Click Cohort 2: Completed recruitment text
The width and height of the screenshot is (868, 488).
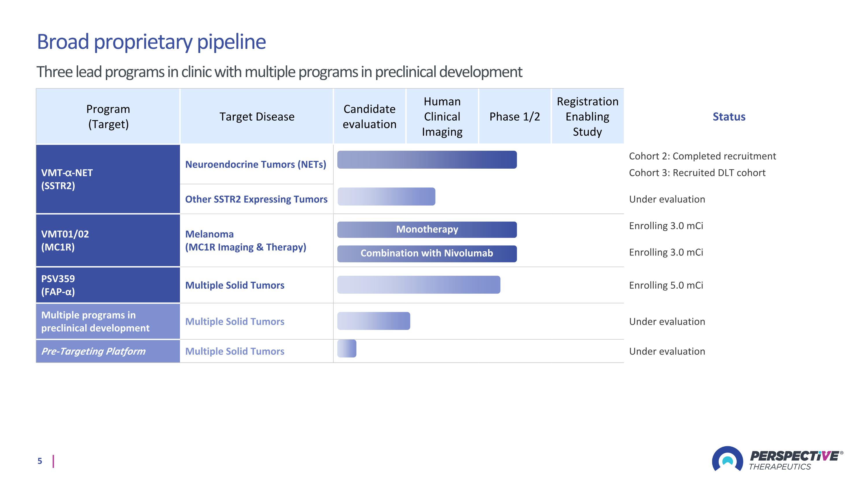click(x=702, y=156)
